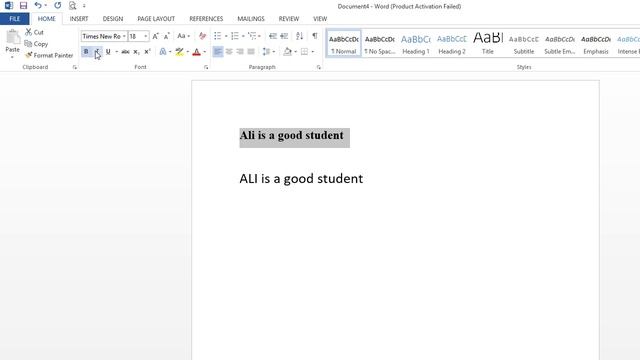Image resolution: width=640 pixels, height=360 pixels.
Task: Open the Borders dropdown
Action: [312, 52]
